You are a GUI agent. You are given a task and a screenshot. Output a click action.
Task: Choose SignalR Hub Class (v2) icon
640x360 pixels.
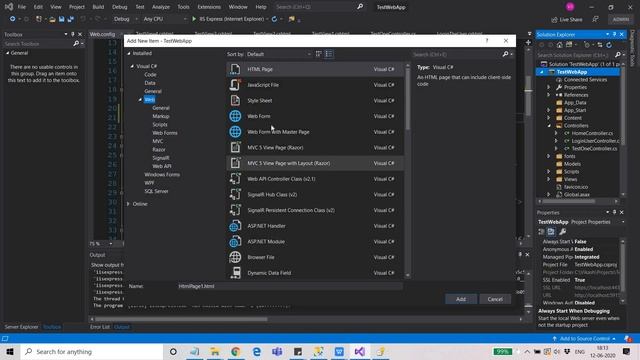[235, 194]
